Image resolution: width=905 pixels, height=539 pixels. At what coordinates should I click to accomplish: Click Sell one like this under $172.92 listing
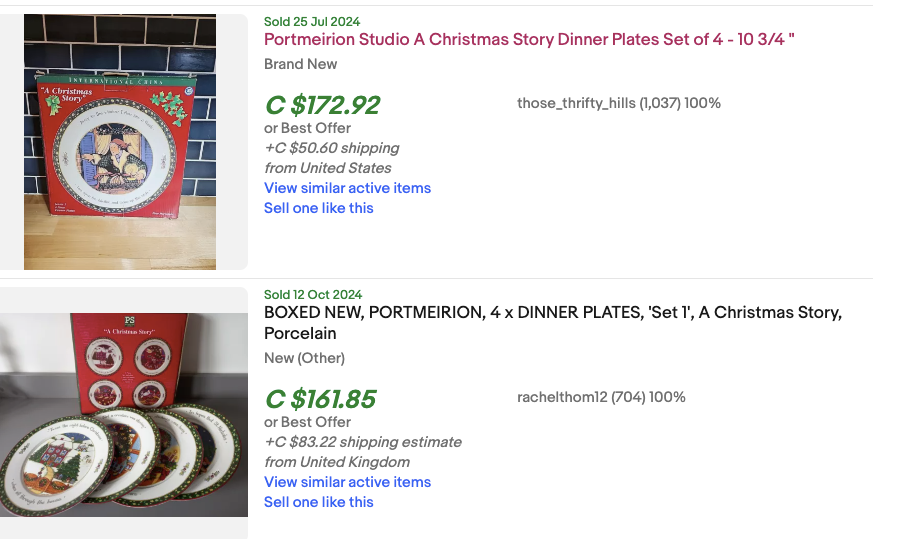(x=318, y=208)
